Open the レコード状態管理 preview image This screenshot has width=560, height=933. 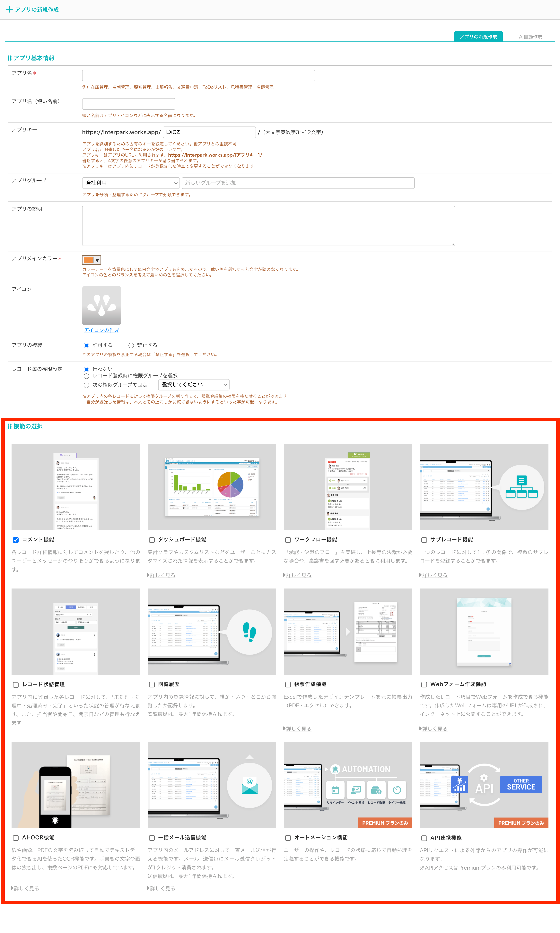pyautogui.click(x=76, y=632)
